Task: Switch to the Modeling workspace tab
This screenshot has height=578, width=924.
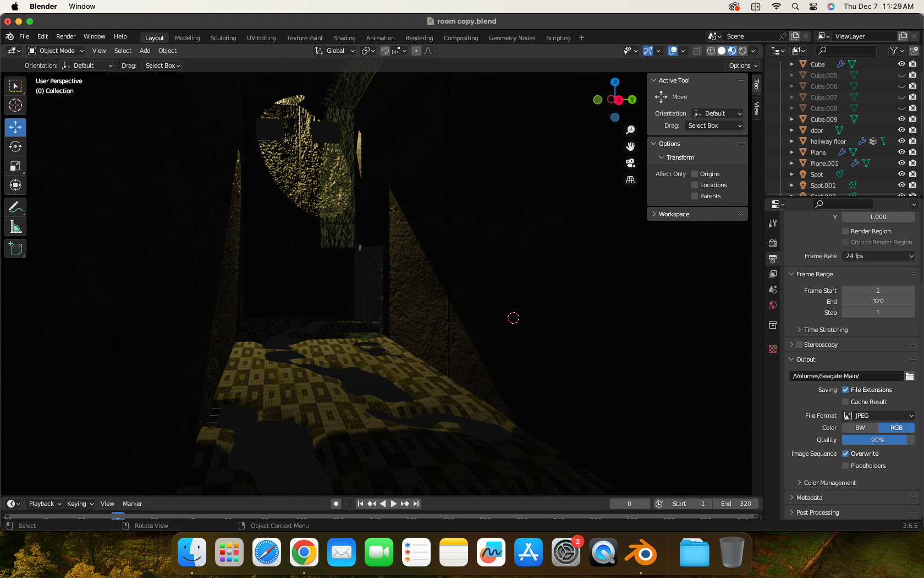Action: point(187,38)
